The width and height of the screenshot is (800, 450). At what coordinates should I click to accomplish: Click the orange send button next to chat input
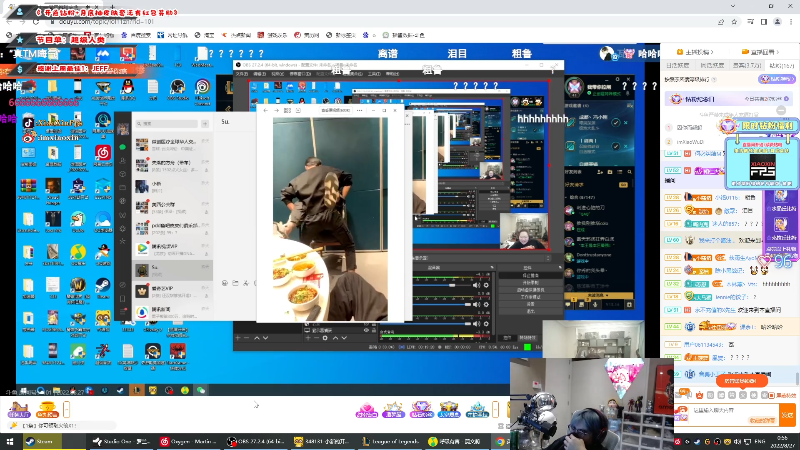[787, 414]
